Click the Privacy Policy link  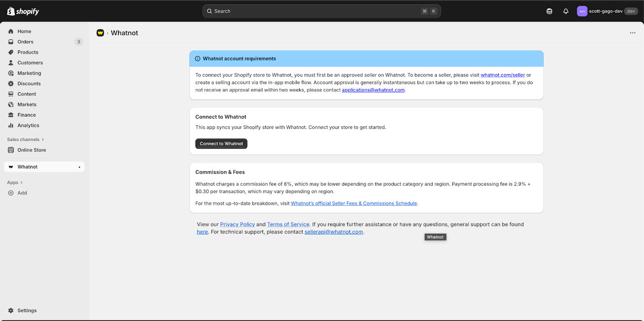click(237, 224)
